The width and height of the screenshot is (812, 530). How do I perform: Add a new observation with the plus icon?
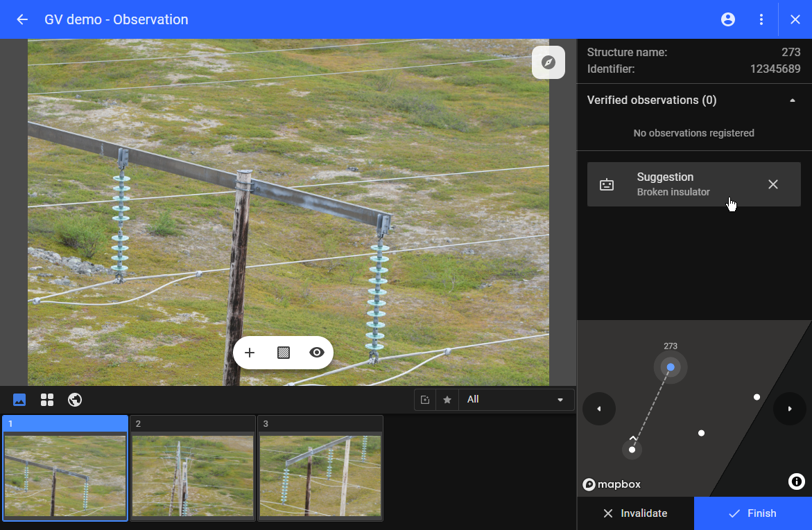point(250,353)
